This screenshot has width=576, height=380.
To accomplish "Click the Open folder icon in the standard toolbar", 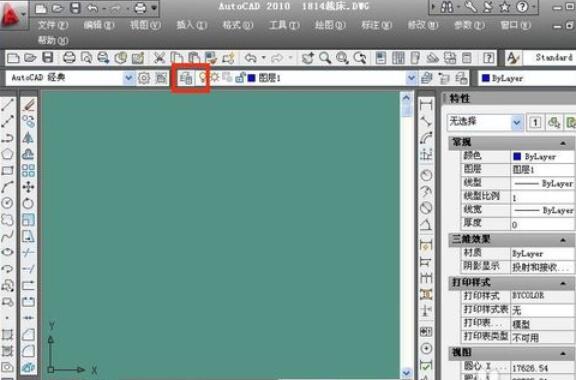I will click(30, 57).
